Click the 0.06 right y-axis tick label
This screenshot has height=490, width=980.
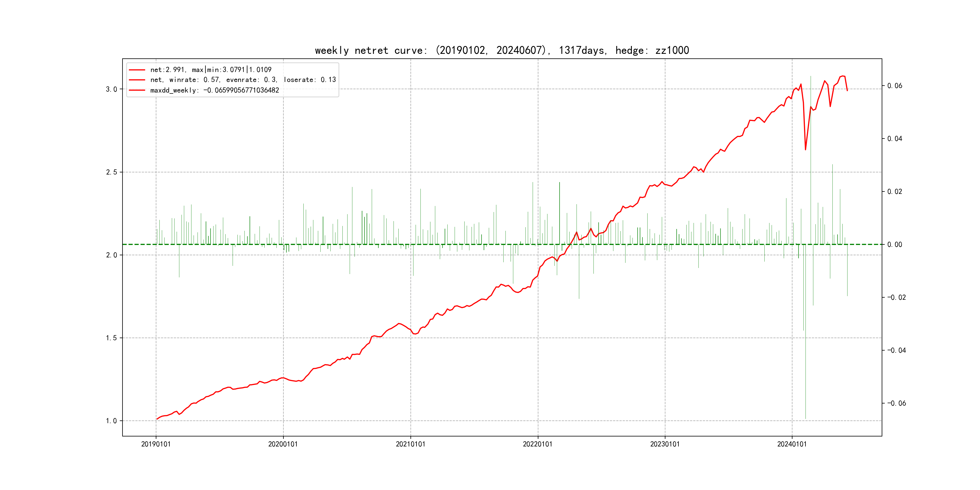point(894,86)
